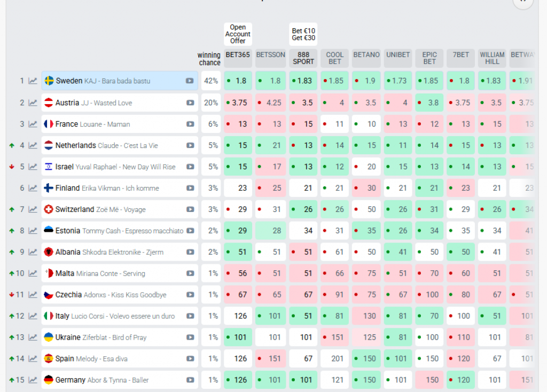Click the graph icon next to Italy
The image size is (547, 392).
pyautogui.click(x=33, y=316)
